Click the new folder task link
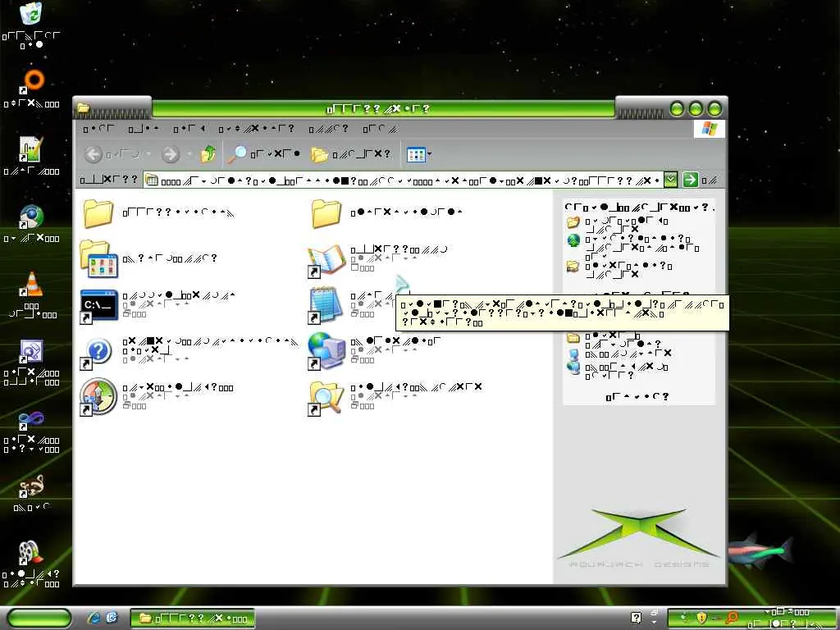This screenshot has height=630, width=840. click(619, 225)
